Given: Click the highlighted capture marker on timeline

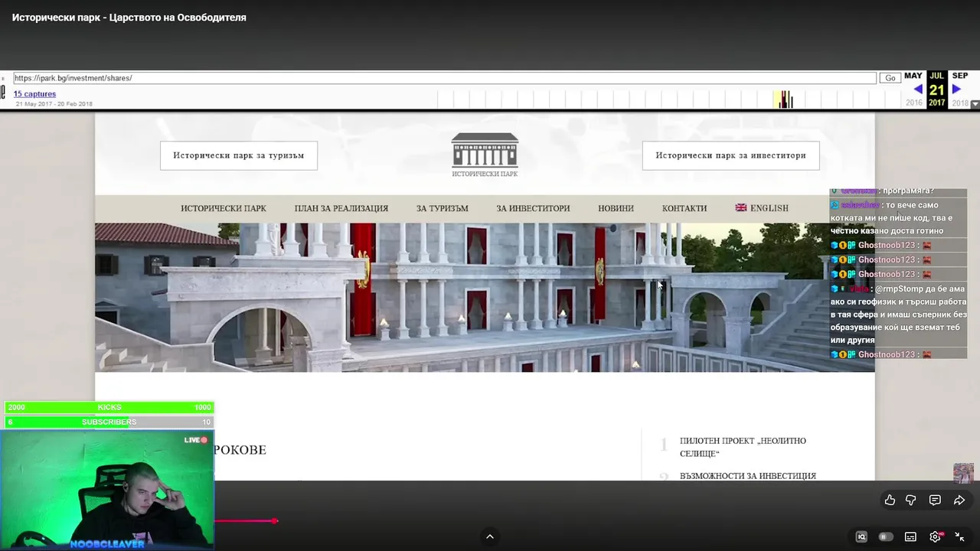Looking at the screenshot, I should pyautogui.click(x=783, y=99).
